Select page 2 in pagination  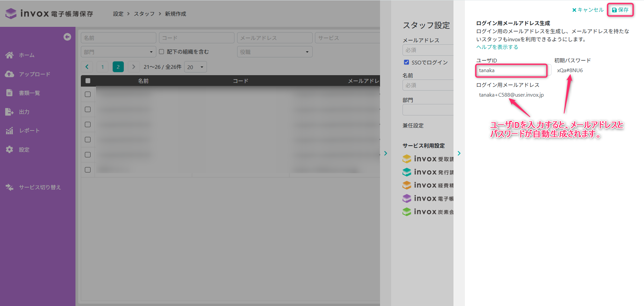(x=118, y=67)
